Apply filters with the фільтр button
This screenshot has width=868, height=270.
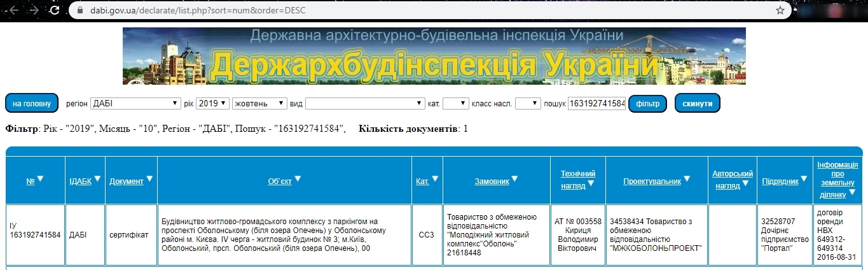coord(647,103)
